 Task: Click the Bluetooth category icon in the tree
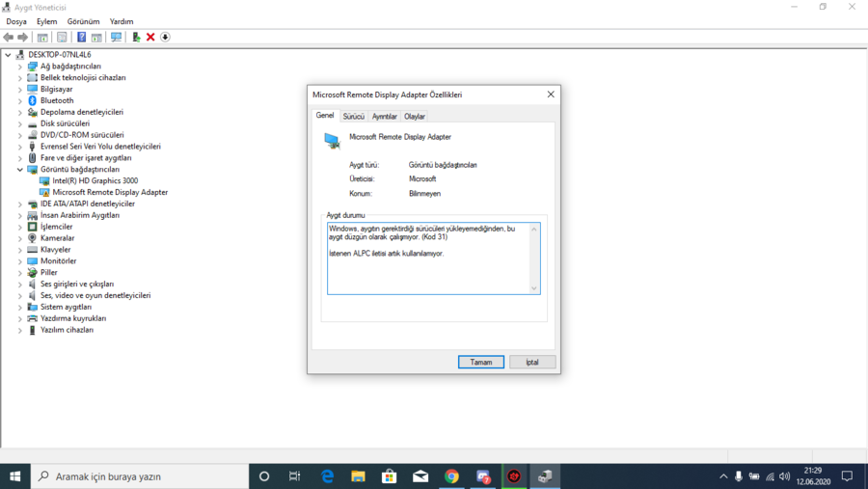coord(32,100)
